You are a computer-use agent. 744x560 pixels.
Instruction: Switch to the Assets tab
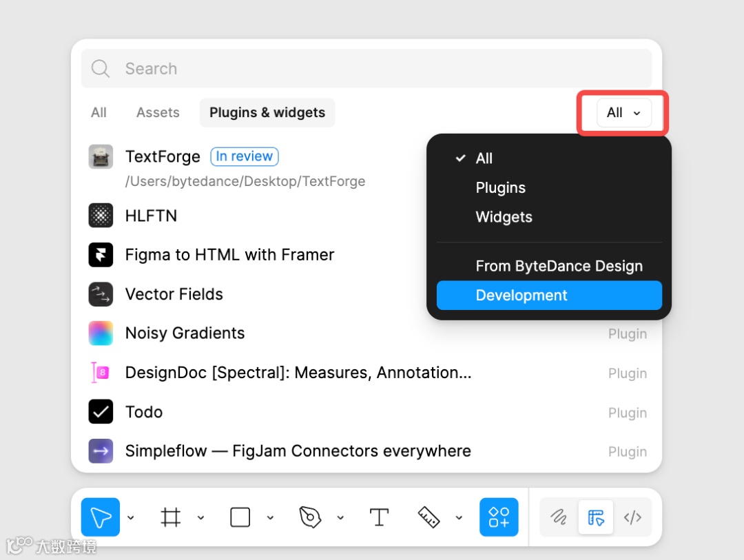pos(158,113)
